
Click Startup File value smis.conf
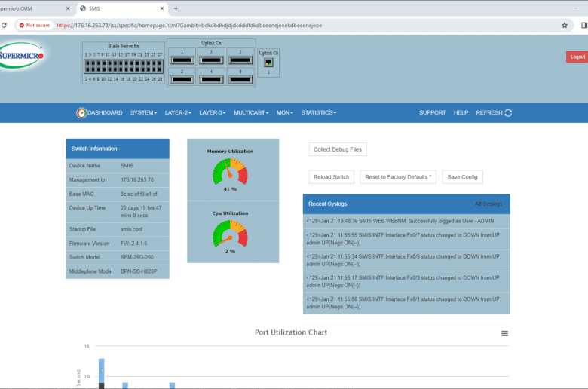pyautogui.click(x=132, y=229)
